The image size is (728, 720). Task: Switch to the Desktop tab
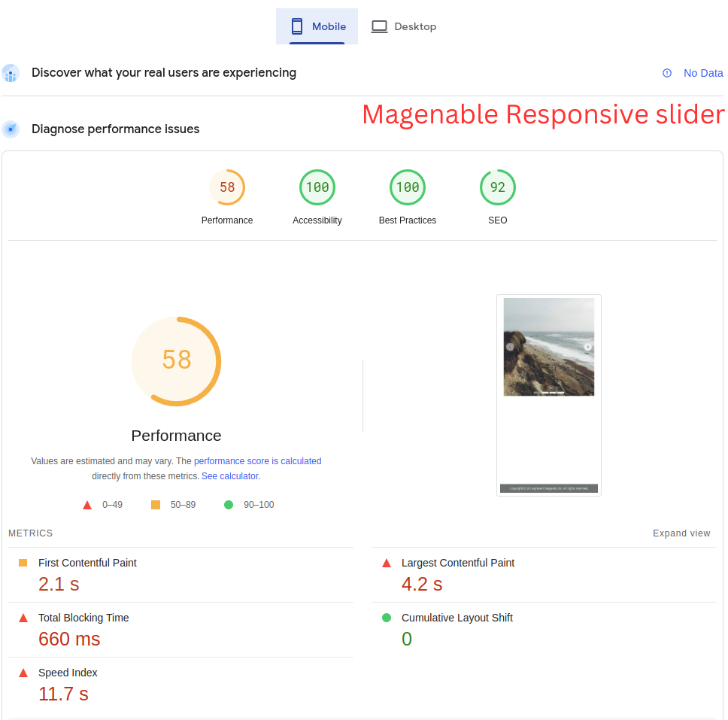pos(403,26)
